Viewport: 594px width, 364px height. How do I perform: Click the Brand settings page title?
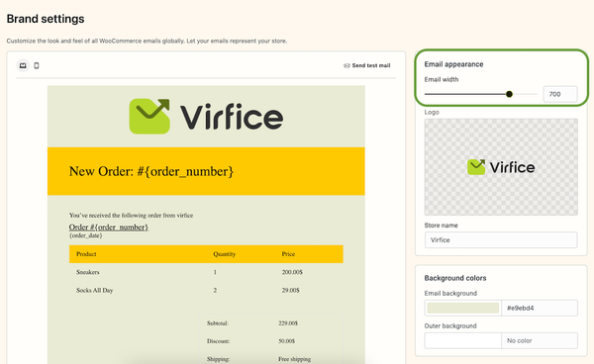(46, 19)
